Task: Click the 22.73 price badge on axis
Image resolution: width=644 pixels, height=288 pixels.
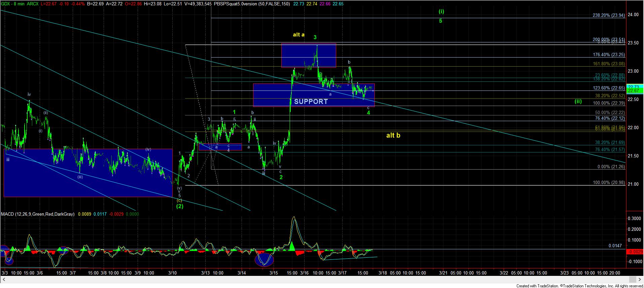Action: 634,87
